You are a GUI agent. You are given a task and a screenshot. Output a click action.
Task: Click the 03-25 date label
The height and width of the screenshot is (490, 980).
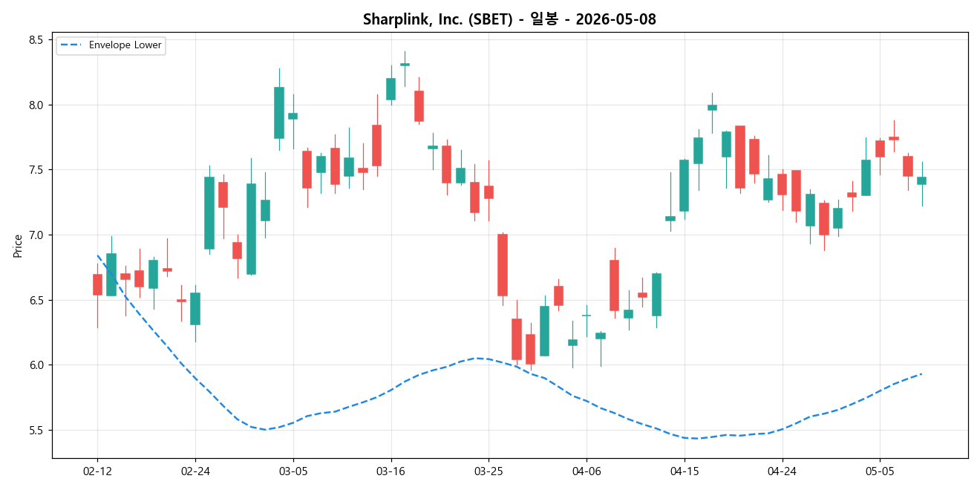(489, 471)
